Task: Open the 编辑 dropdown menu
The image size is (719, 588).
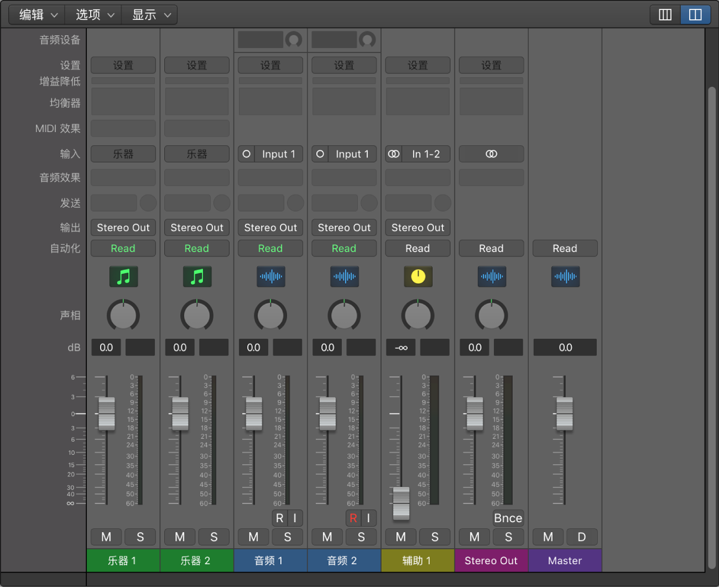Action: pos(38,15)
